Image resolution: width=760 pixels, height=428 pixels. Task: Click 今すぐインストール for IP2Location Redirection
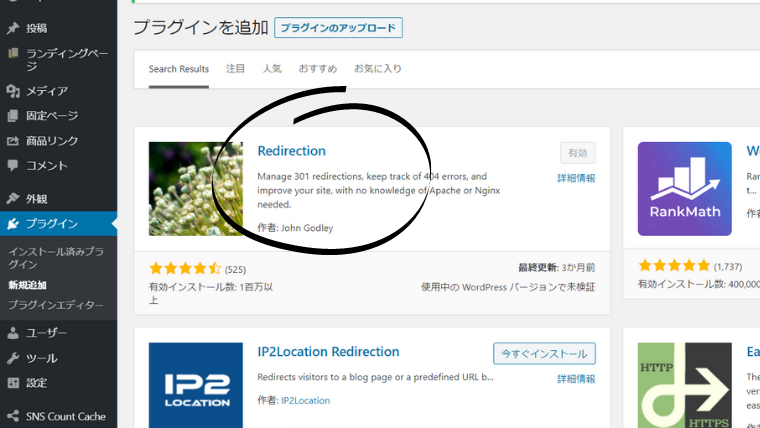(x=544, y=353)
